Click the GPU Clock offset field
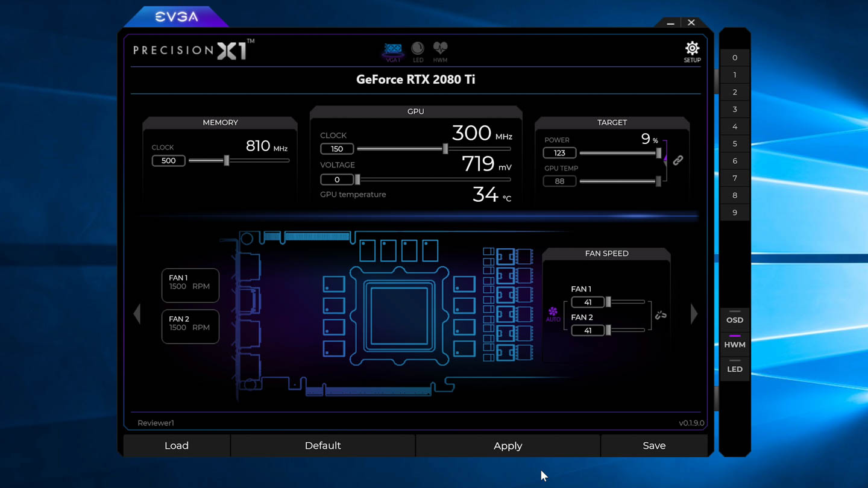868x488 pixels. 337,149
